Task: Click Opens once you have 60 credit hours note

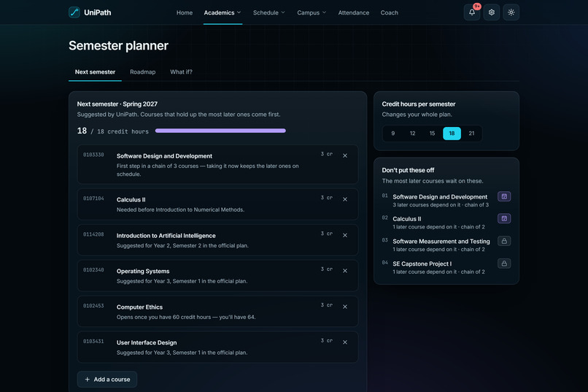Action: click(x=186, y=318)
